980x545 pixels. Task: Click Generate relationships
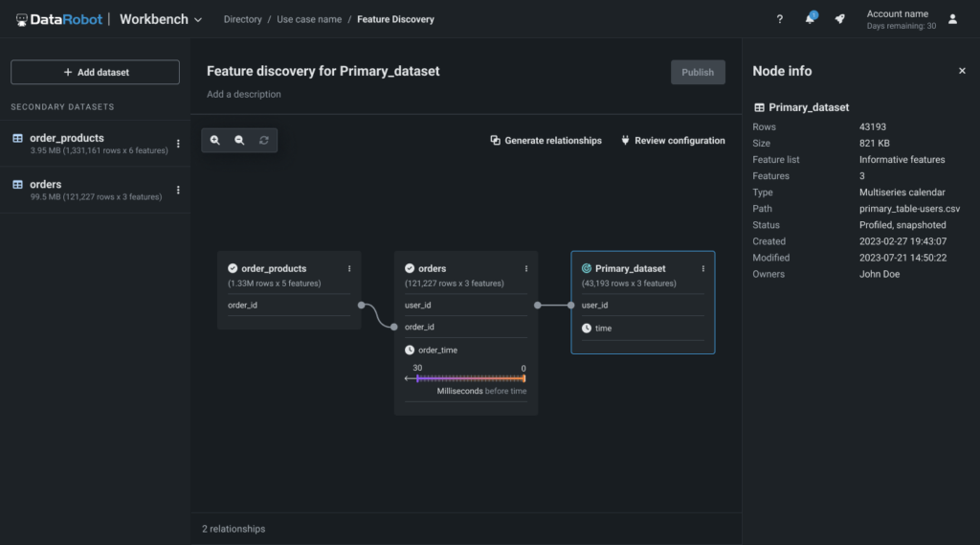[546, 140]
